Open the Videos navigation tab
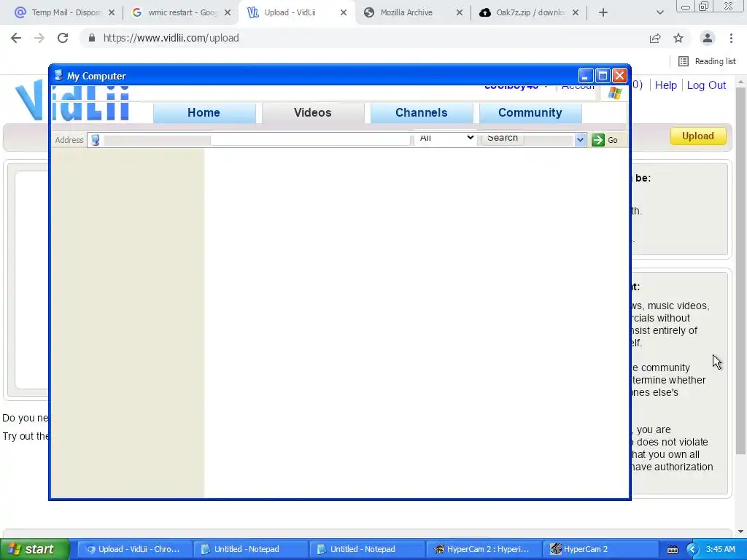This screenshot has width=747, height=560. tap(312, 113)
